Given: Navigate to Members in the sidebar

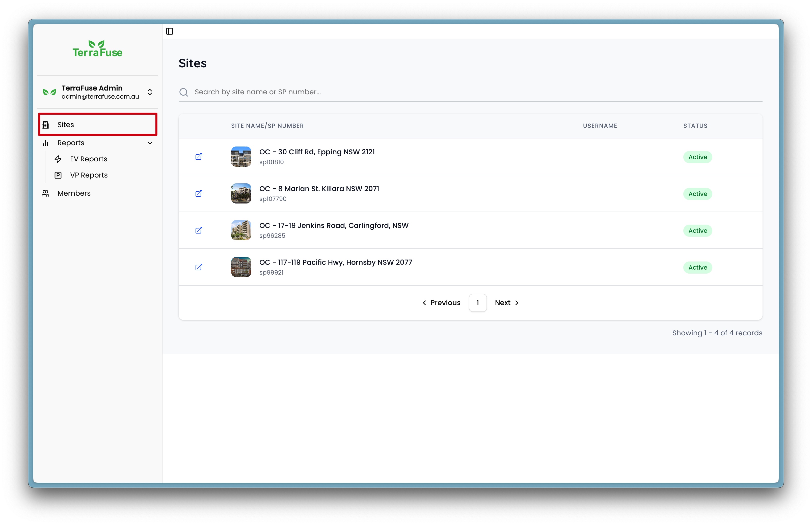Looking at the screenshot, I should coord(74,193).
